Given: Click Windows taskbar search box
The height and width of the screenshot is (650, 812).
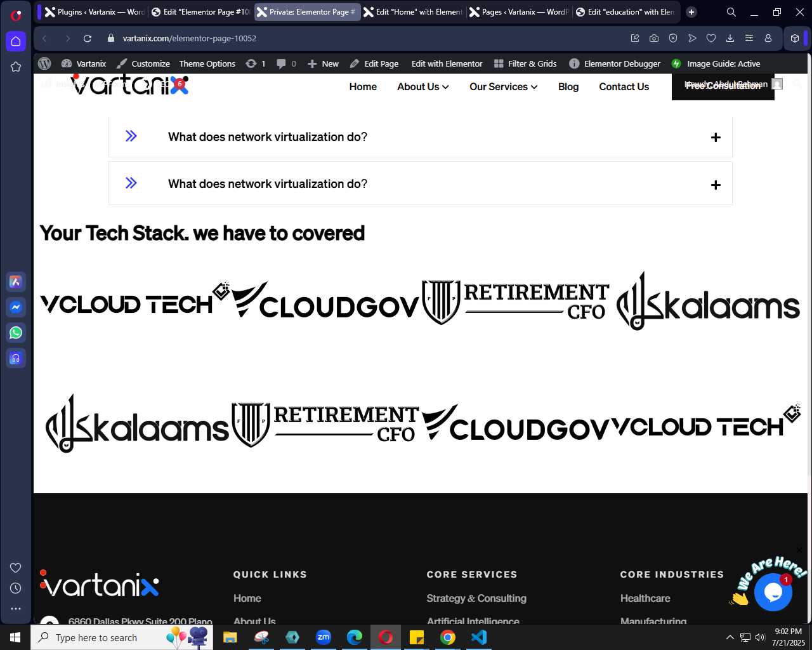Looking at the screenshot, I should 122,637.
